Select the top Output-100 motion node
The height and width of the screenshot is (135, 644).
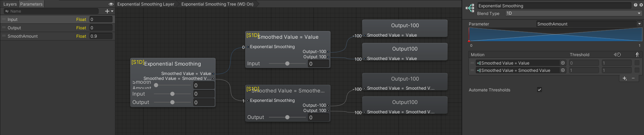405,28
